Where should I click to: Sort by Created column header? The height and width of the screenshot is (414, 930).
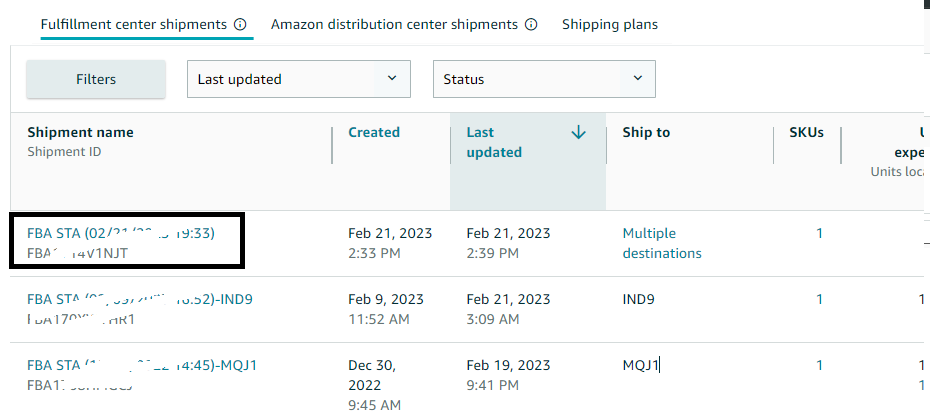[374, 132]
